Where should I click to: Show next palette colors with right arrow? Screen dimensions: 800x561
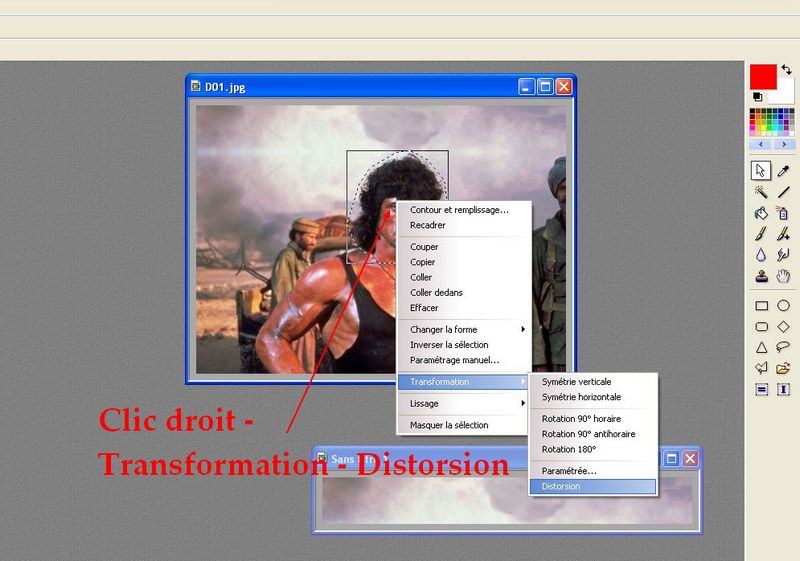click(784, 144)
